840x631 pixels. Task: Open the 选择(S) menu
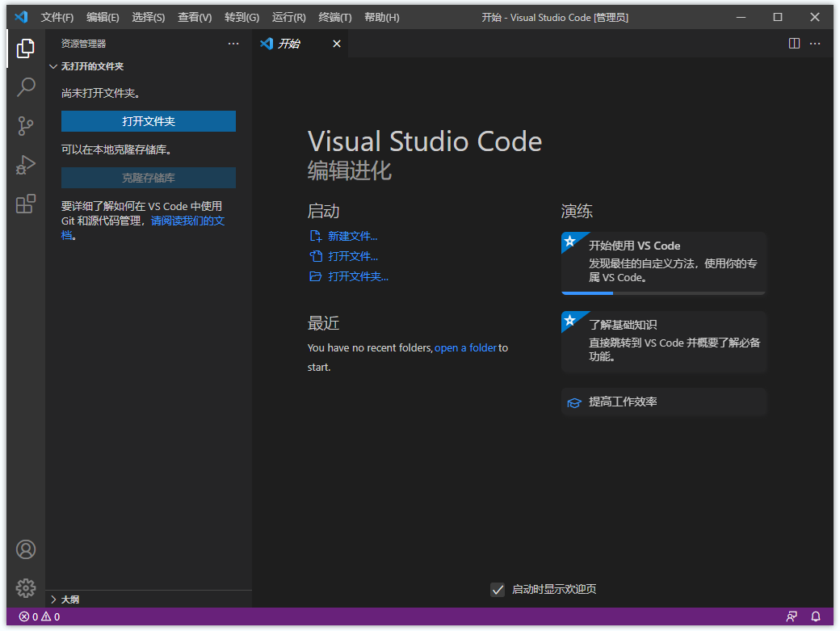click(149, 17)
